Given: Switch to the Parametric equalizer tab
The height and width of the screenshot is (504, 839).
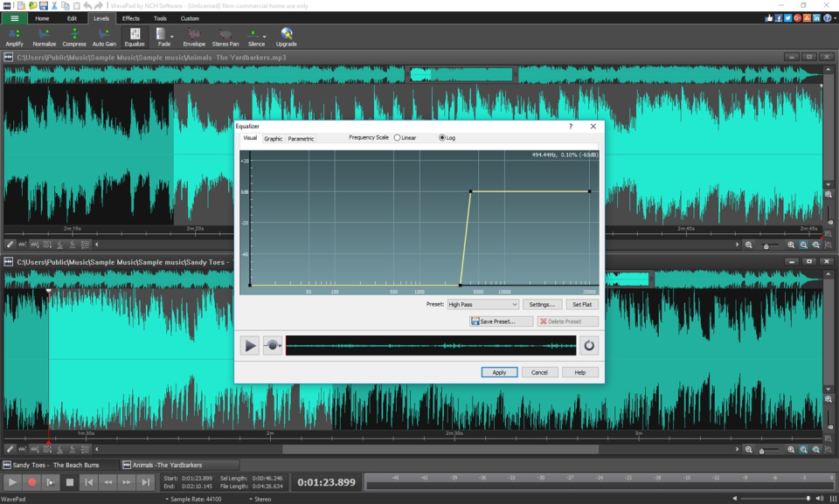Looking at the screenshot, I should coord(301,139).
